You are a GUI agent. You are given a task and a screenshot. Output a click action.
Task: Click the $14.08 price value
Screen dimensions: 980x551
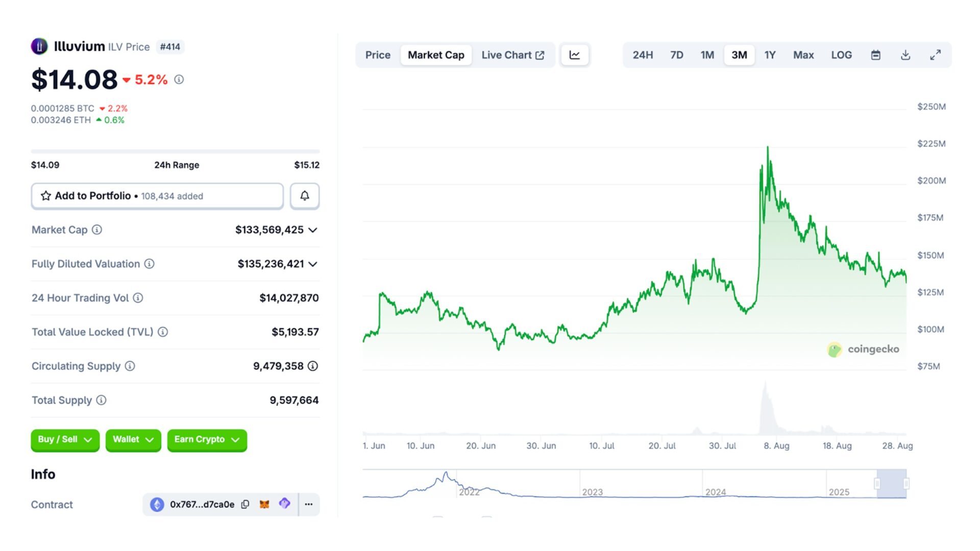(75, 80)
